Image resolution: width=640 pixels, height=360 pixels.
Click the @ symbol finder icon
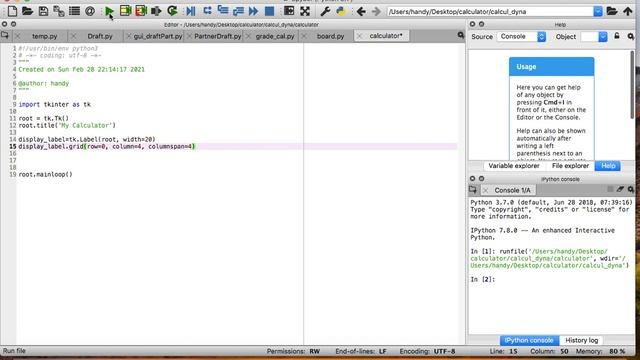(90, 11)
